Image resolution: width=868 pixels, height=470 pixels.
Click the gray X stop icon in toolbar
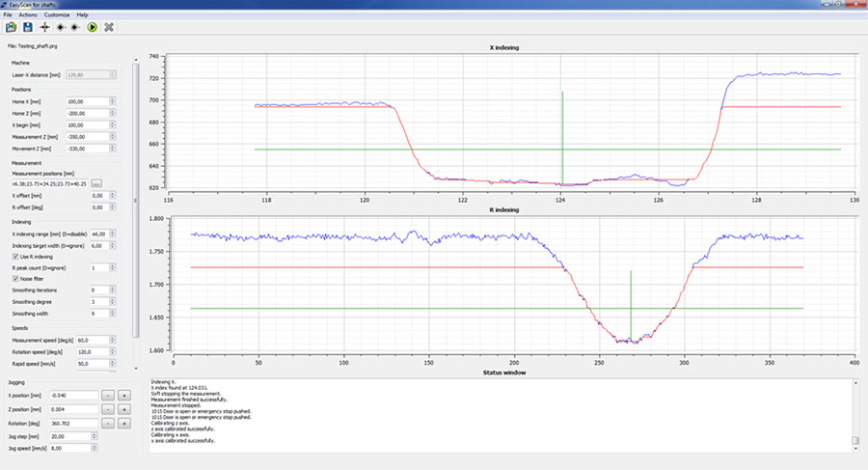tap(108, 27)
